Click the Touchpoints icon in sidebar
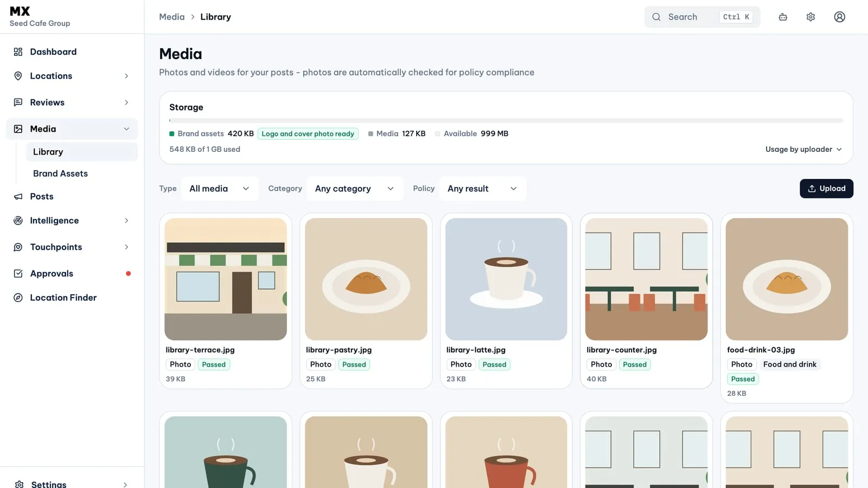The height and width of the screenshot is (488, 868). [18, 247]
